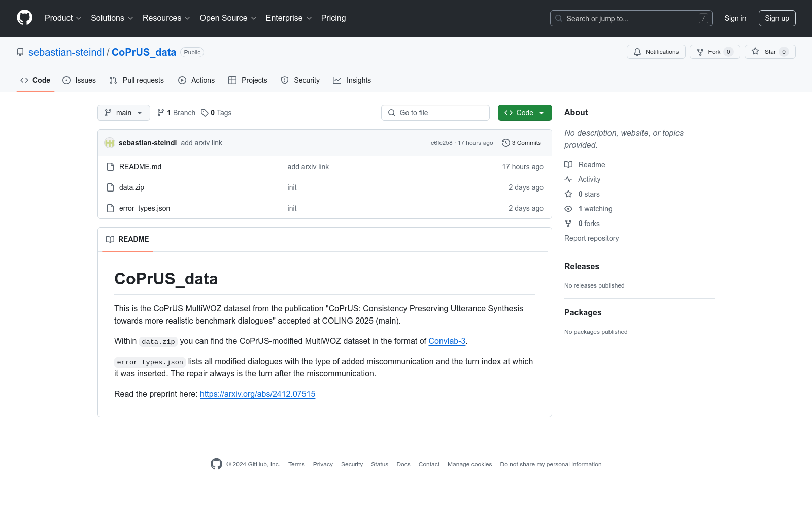Image resolution: width=812 pixels, height=508 pixels.
Task: Open the footer Terms link
Action: pos(296,464)
